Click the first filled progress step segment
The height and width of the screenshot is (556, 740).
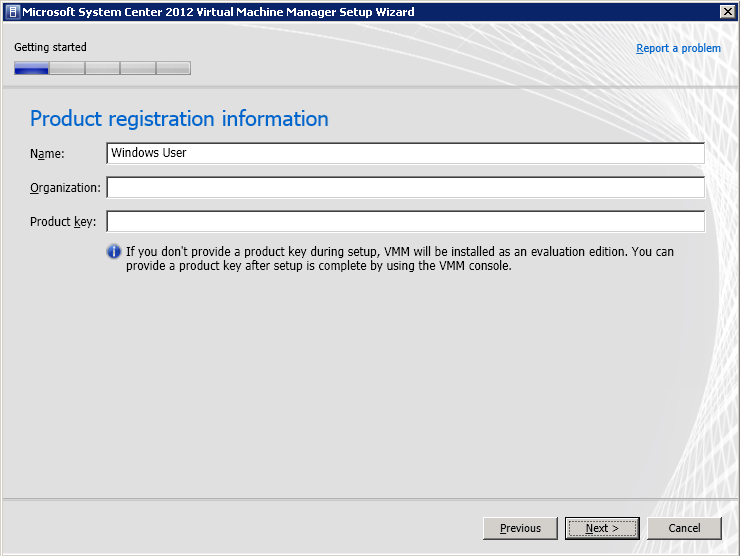(x=31, y=69)
